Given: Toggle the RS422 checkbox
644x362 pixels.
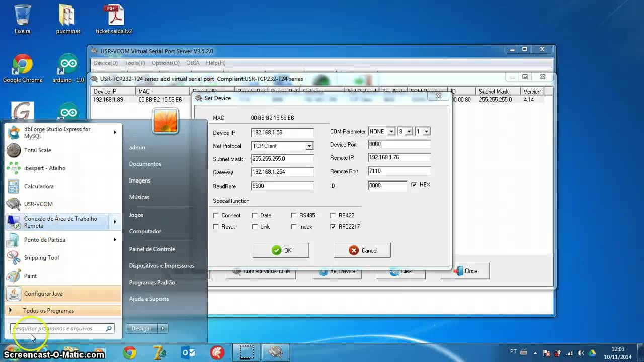Looking at the screenshot, I should [x=333, y=216].
